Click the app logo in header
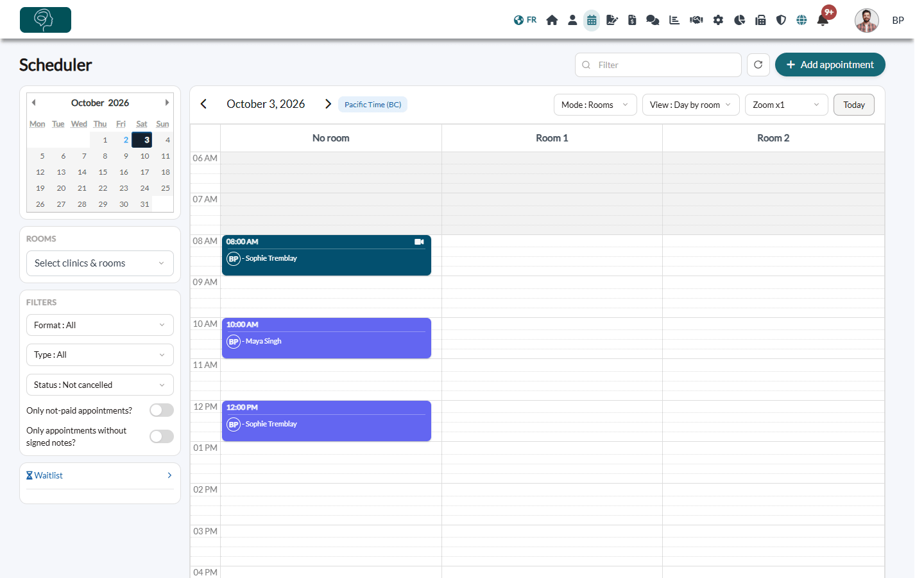Screen dimensions: 924x578 click(46, 20)
